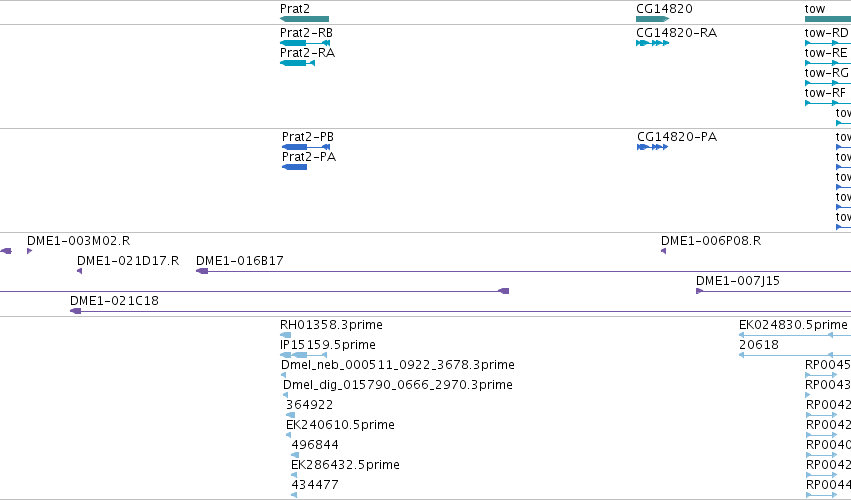
Task: Select the CG14820-RA exon arrows glyph
Action: (x=652, y=43)
